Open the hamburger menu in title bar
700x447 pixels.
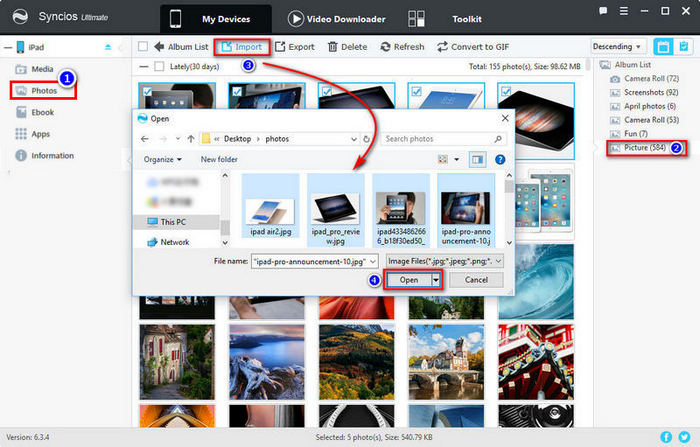(x=624, y=11)
